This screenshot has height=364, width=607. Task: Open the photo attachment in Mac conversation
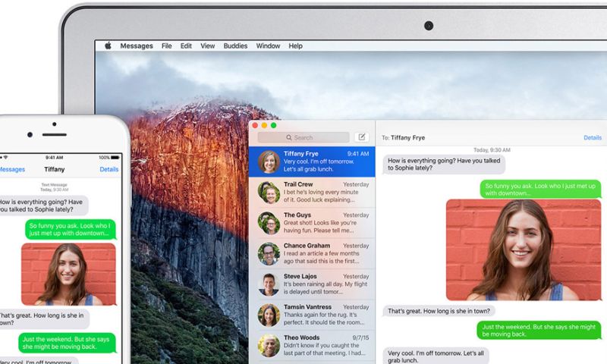tap(524, 250)
